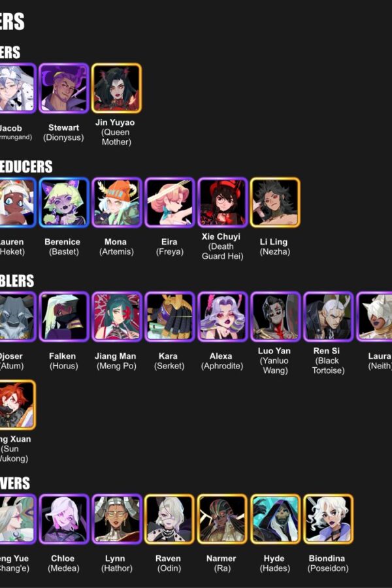Click Chloe (Medea) character portrait
The height and width of the screenshot is (588, 392).
coord(64,519)
